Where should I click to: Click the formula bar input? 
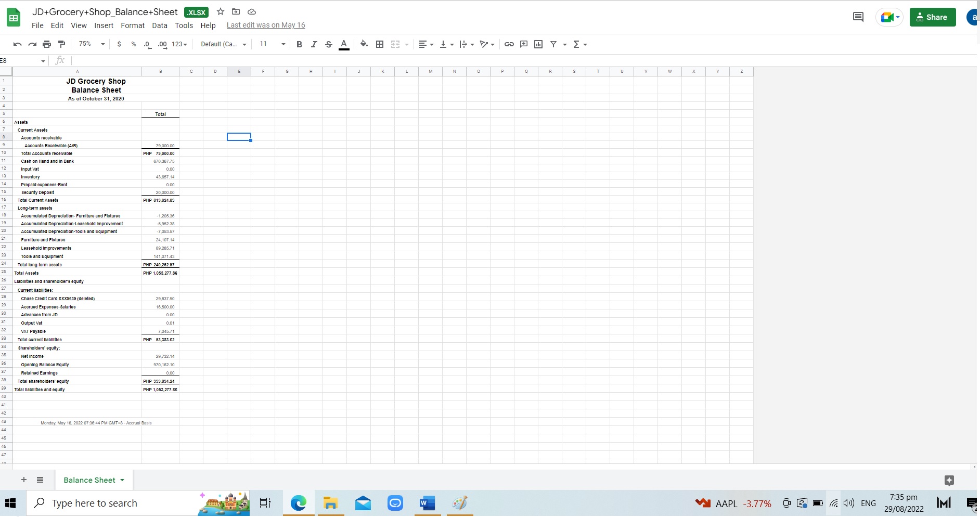(x=523, y=61)
